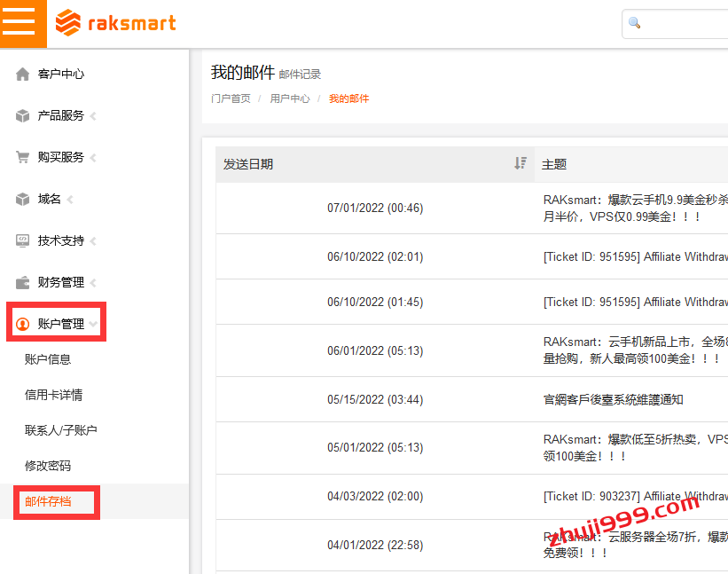The height and width of the screenshot is (574, 728).
Task: Open the 07/01/2022 (00:46) email subject
Action: click(635, 208)
